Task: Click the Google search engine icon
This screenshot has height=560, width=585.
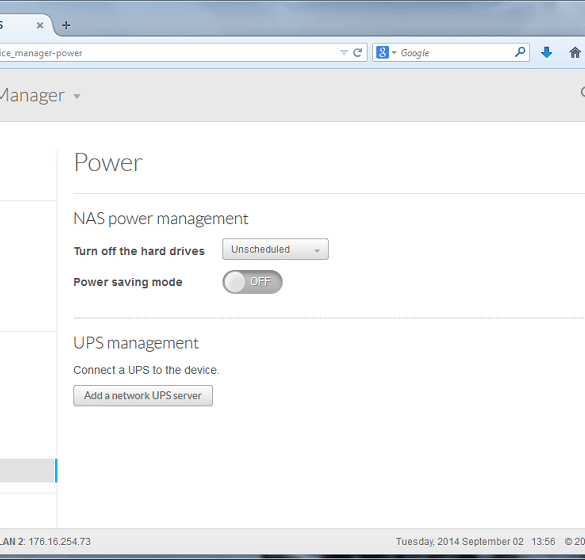Action: tap(382, 53)
